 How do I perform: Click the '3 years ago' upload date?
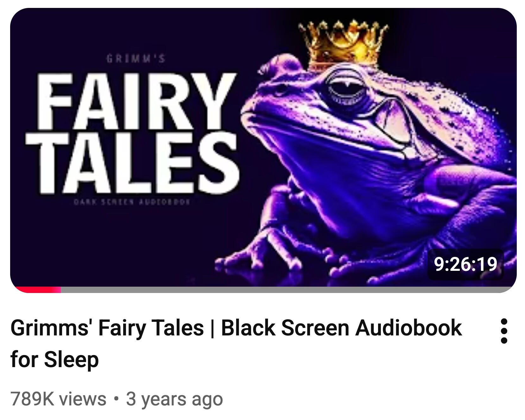click(174, 399)
